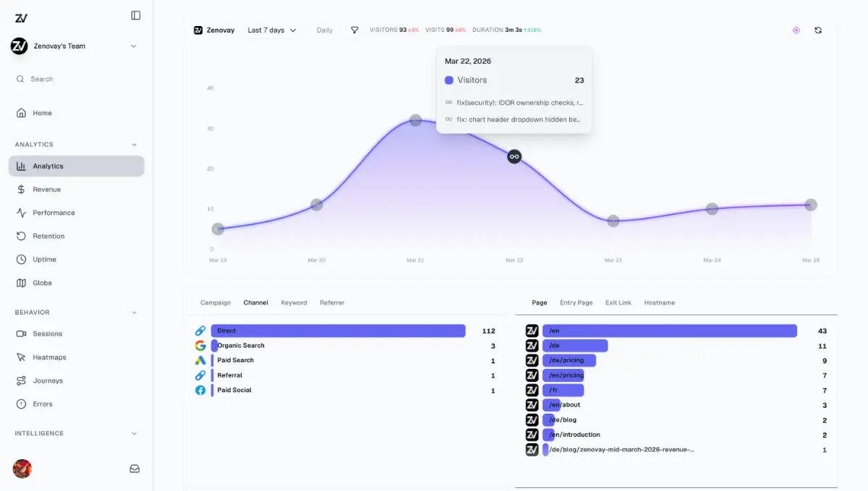
Task: Click the /en page row
Action: pos(676,330)
